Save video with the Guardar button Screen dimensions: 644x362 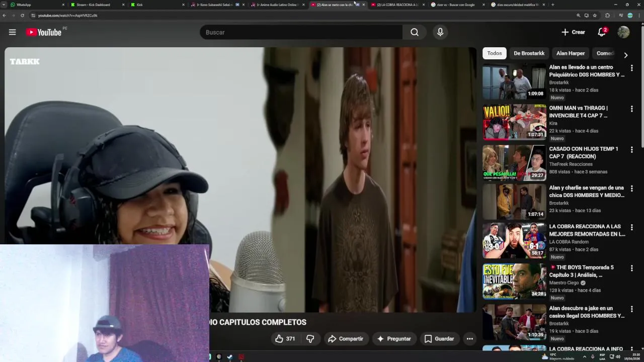(x=439, y=339)
